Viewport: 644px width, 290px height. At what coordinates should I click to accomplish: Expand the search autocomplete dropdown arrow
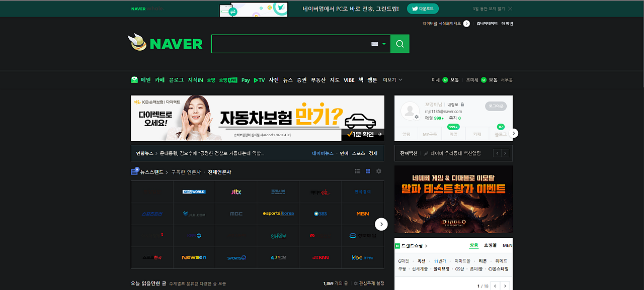pyautogui.click(x=384, y=44)
